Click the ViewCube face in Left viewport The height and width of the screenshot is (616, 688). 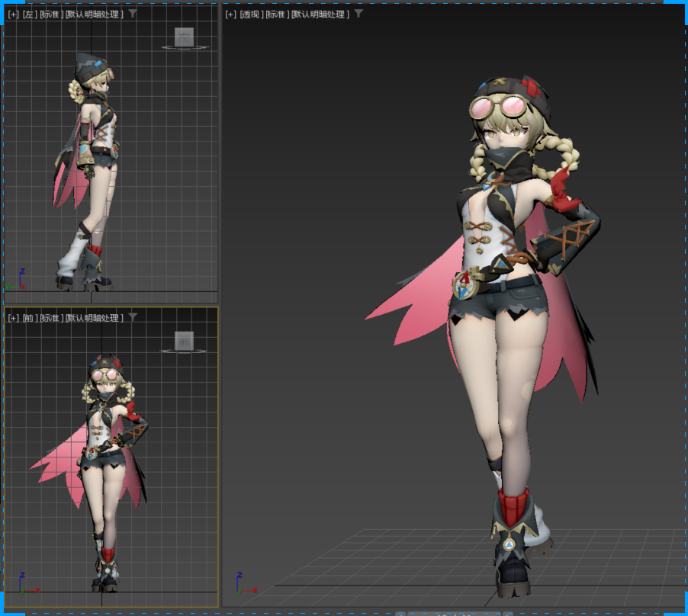coord(184,37)
